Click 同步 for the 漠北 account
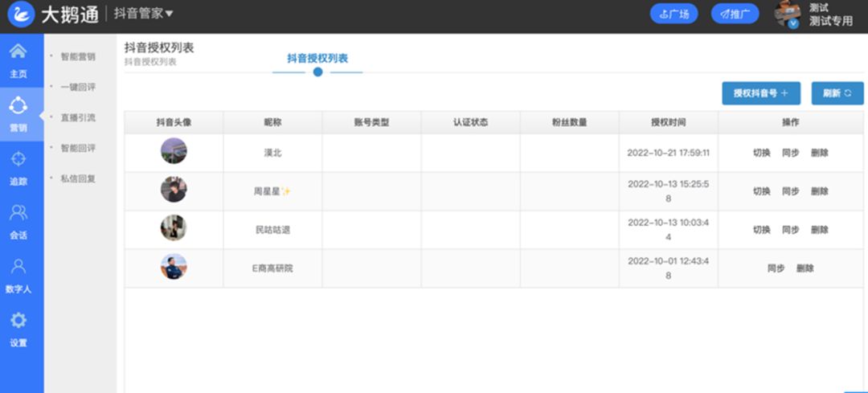The height and width of the screenshot is (393, 868). pos(791,153)
